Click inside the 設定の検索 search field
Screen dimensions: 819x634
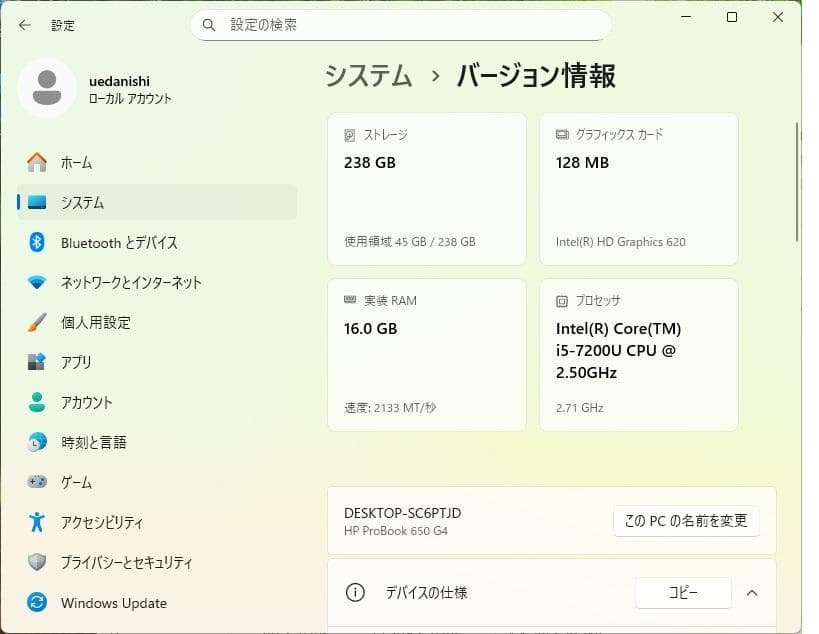(x=400, y=24)
